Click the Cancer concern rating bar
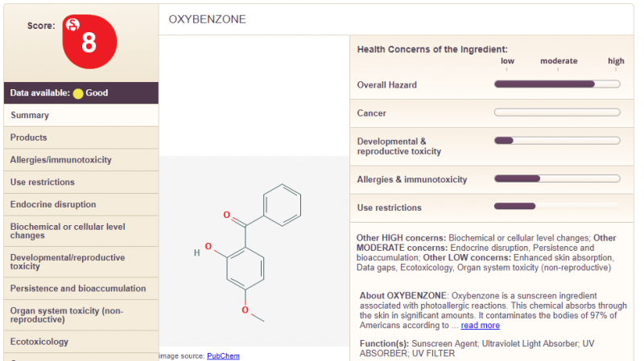 (556, 113)
